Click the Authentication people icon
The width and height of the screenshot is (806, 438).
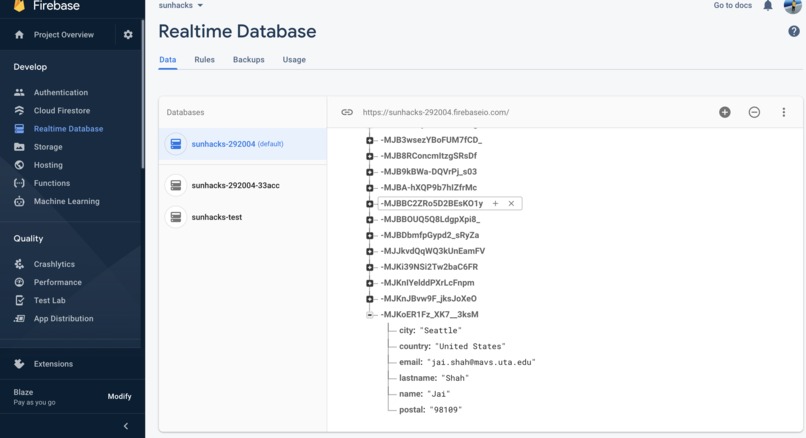click(x=19, y=93)
